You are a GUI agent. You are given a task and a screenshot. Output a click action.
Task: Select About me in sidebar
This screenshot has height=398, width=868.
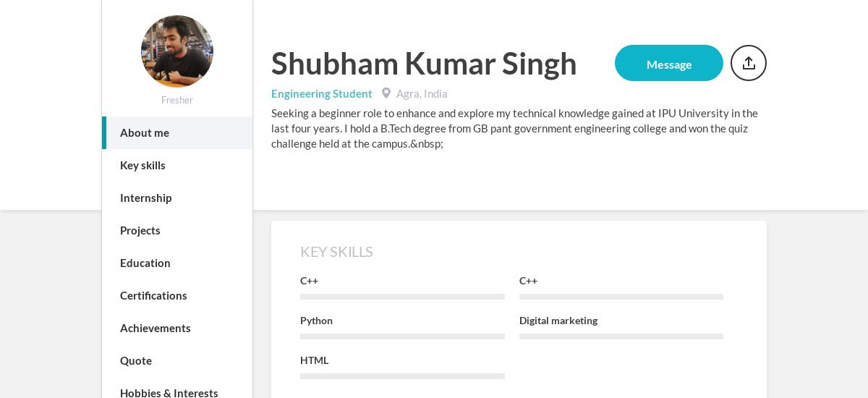tap(177, 132)
